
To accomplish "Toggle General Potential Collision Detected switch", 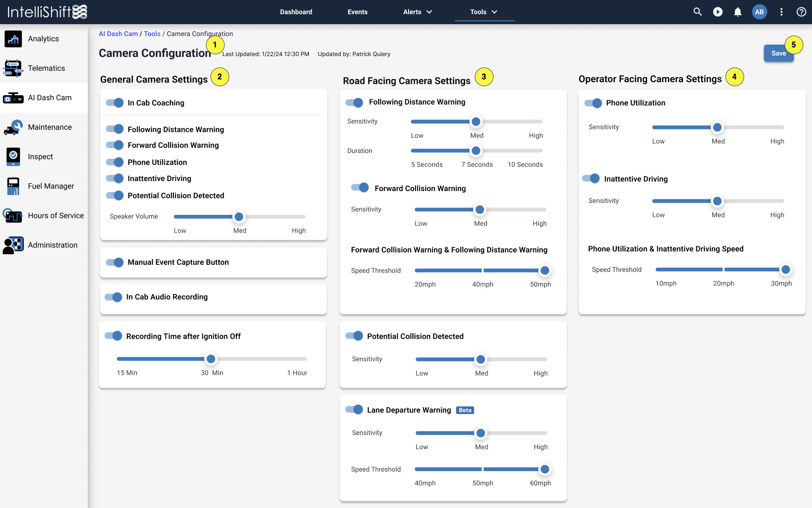I will [115, 195].
